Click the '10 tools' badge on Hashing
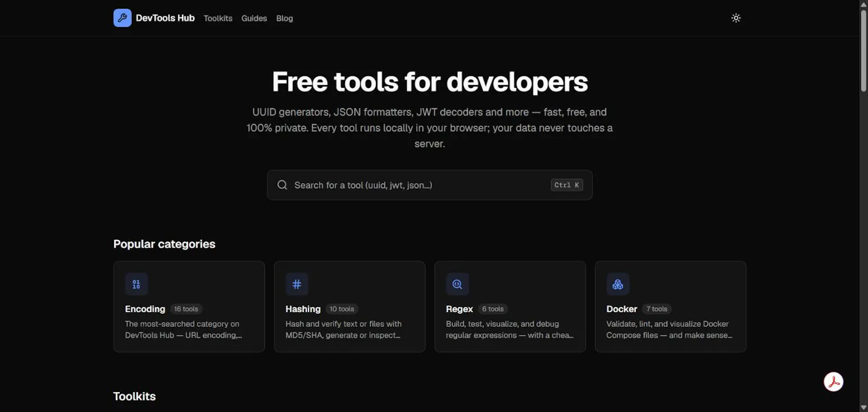This screenshot has width=868, height=412. click(x=342, y=309)
